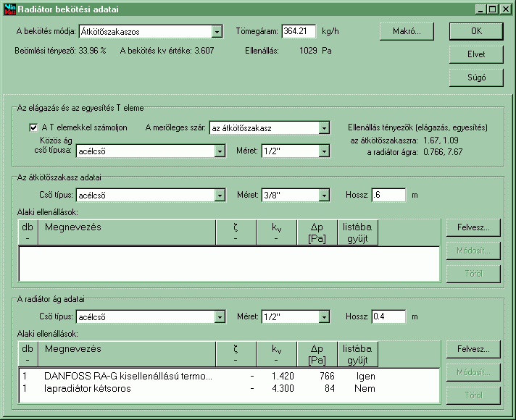Click the kv value 4.300

[x=283, y=388]
